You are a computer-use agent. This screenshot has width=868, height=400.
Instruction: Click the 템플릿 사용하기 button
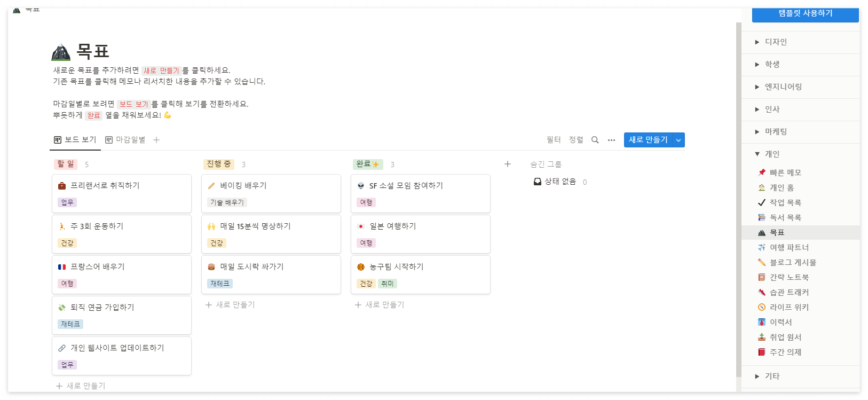[804, 14]
